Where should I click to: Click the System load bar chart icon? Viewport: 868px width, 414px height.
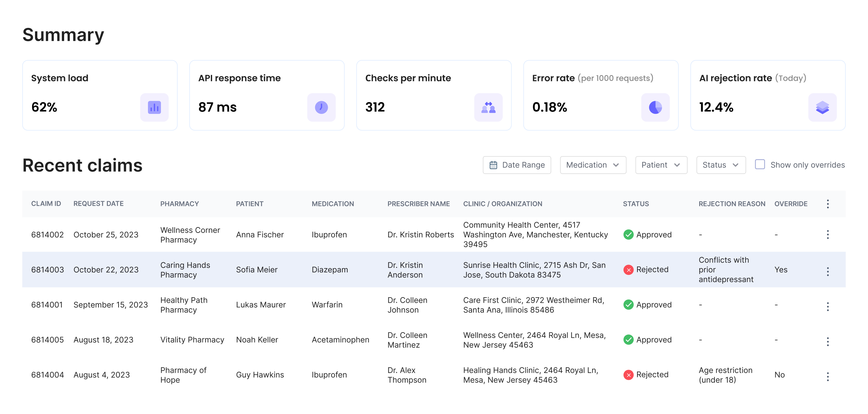[x=154, y=107]
